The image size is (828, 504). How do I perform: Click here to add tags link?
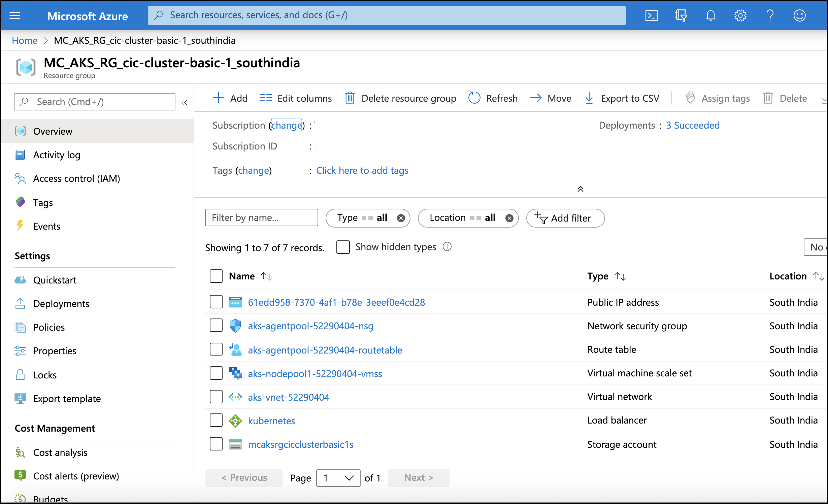coord(362,170)
